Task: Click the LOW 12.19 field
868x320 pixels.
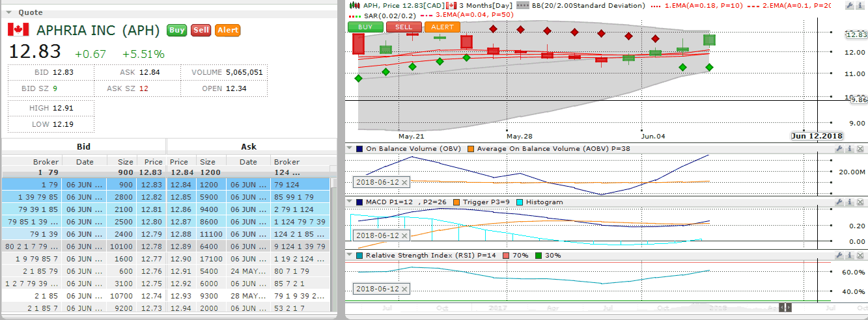Action: pos(51,124)
